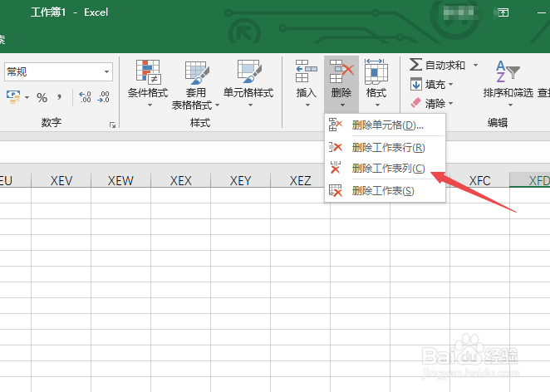Select column header XEV

click(x=61, y=180)
